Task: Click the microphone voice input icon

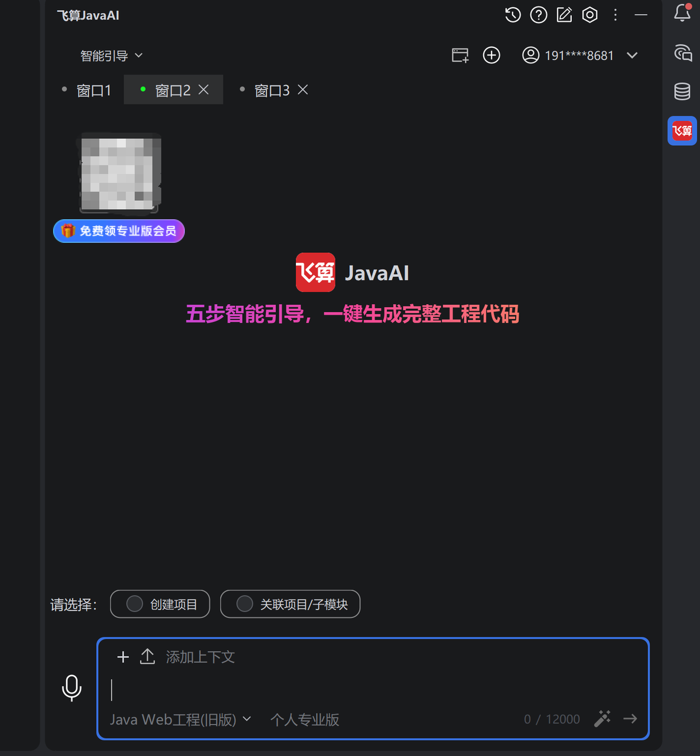Action: [71, 688]
